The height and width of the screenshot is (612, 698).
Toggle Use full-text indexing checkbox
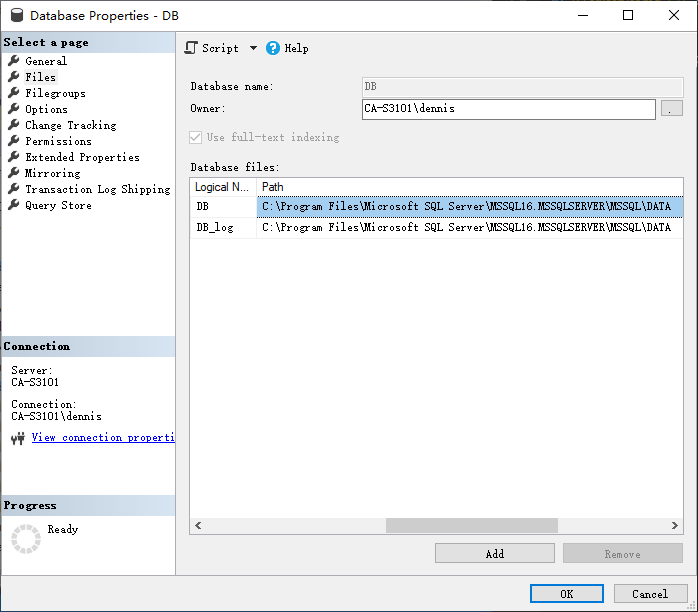(196, 137)
